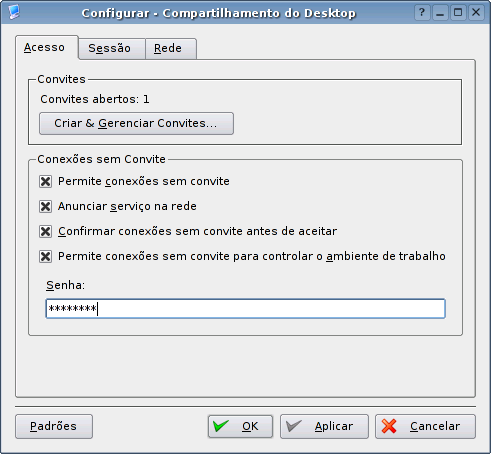This screenshot has width=491, height=454.
Task: Switch to the Sessão tab
Action: [111, 48]
